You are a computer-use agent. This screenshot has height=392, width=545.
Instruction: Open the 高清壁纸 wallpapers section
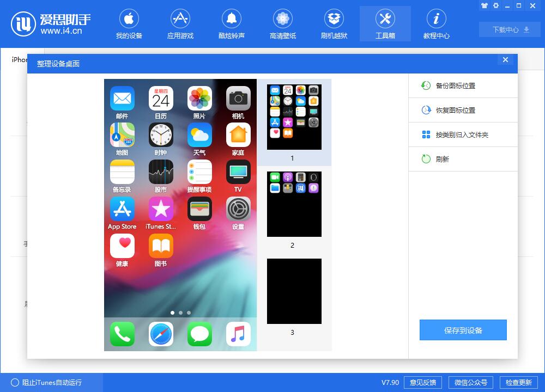(x=282, y=23)
